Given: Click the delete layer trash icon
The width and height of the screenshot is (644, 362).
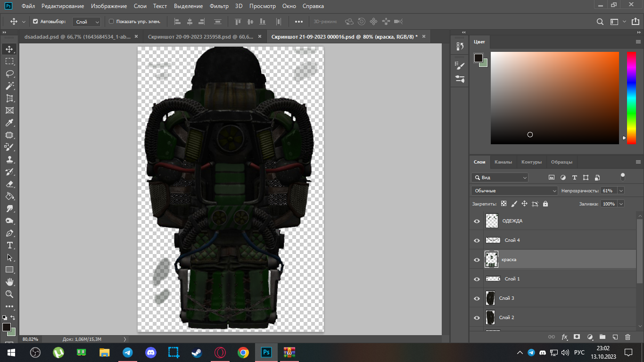Looking at the screenshot, I should click(627, 337).
